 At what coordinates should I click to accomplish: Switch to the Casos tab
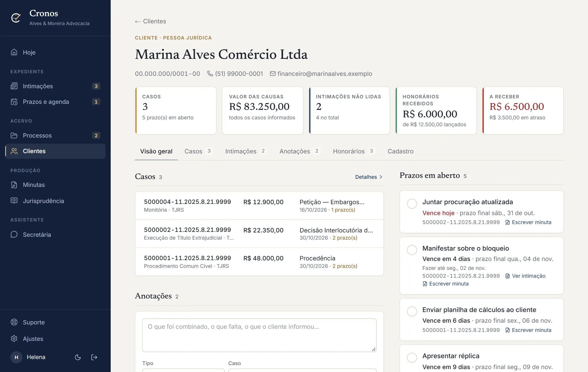coord(198,151)
